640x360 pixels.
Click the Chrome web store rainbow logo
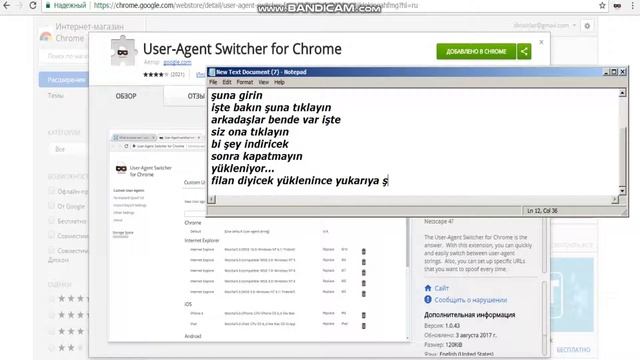pyautogui.click(x=46, y=37)
